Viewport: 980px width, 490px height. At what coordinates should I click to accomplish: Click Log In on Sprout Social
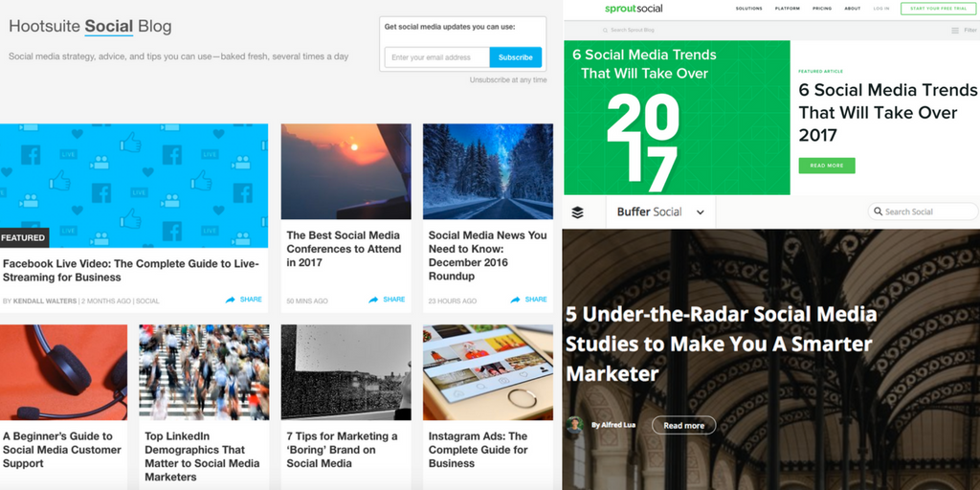pyautogui.click(x=881, y=9)
